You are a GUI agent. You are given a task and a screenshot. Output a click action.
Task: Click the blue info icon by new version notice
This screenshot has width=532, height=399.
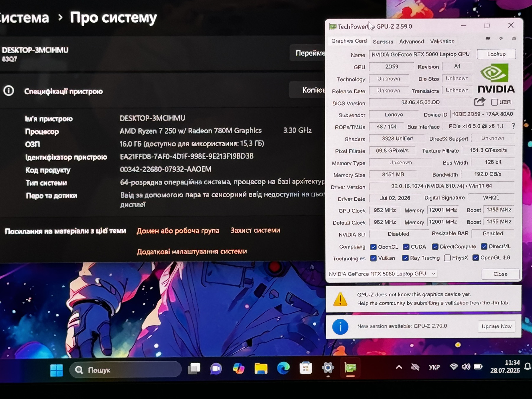pos(340,327)
